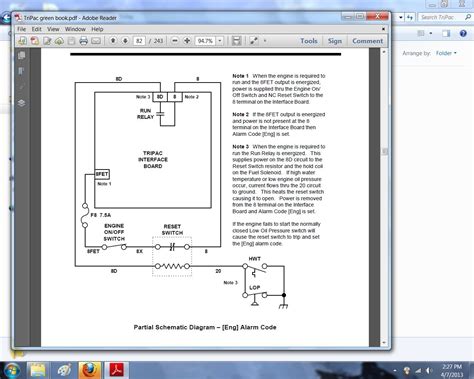Click the envelope Email icon
This screenshot has width=474, height=379.
(x=96, y=41)
